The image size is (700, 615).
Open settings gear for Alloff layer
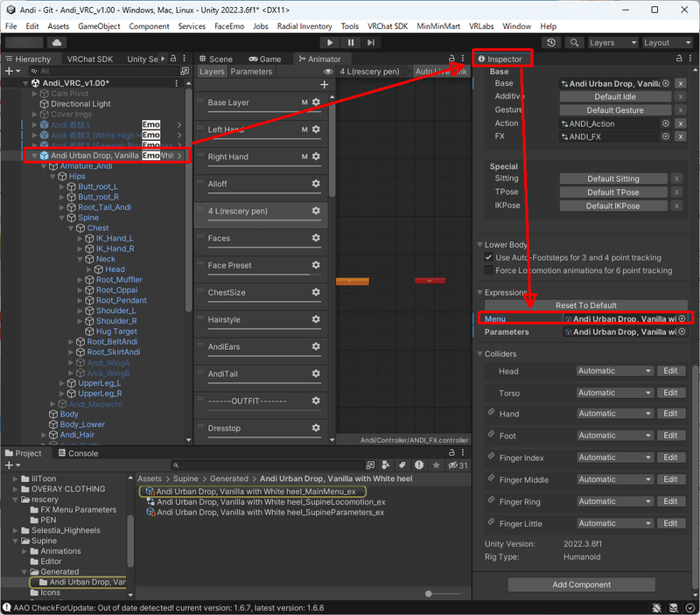(x=316, y=184)
